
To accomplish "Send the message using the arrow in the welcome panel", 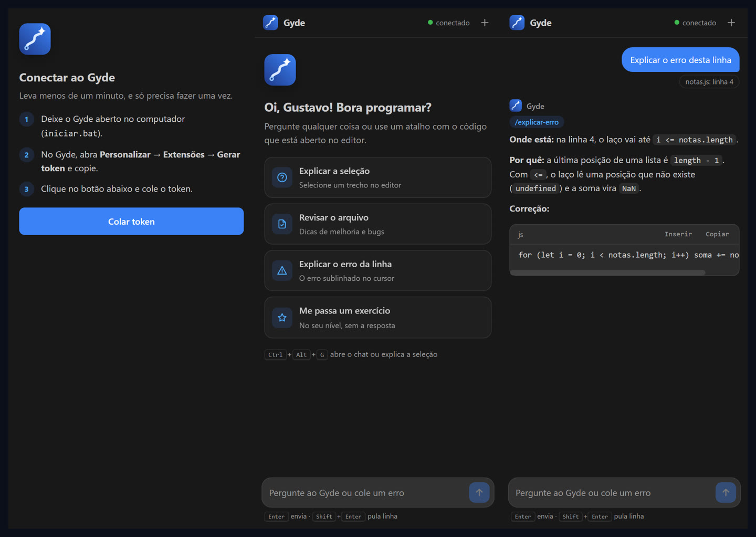I will [479, 492].
